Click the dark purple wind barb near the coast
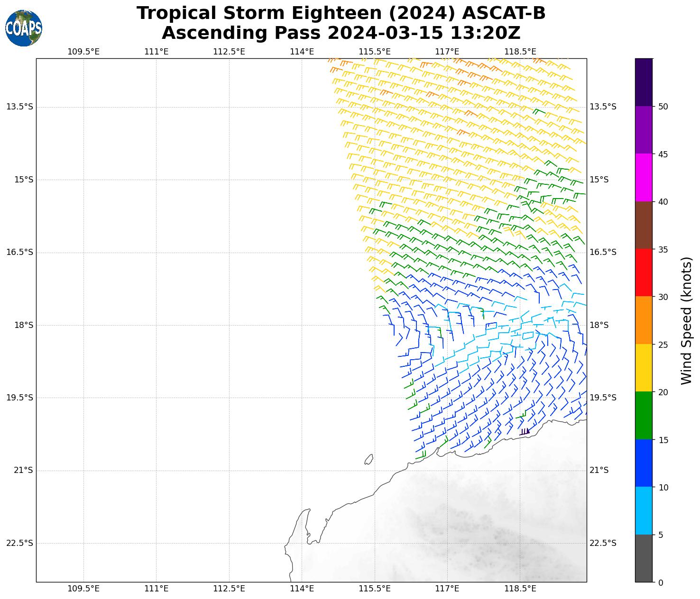The height and width of the screenshot is (599, 700). (524, 432)
